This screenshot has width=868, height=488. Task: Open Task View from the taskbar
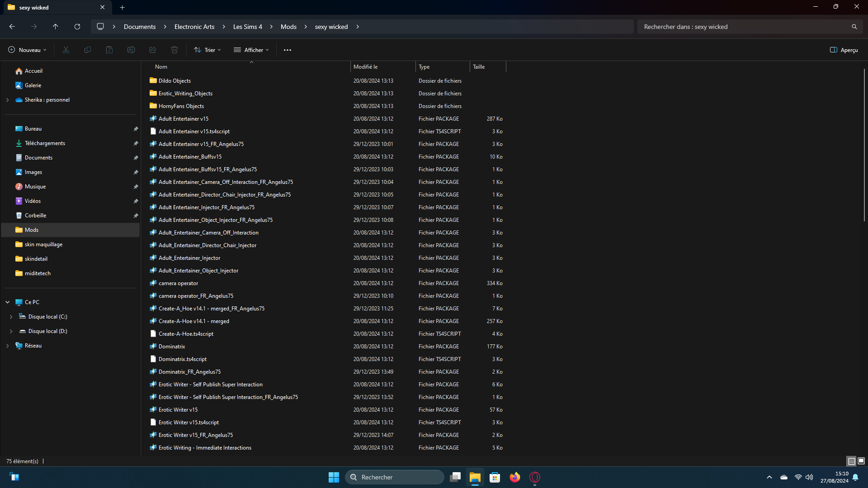point(455,477)
